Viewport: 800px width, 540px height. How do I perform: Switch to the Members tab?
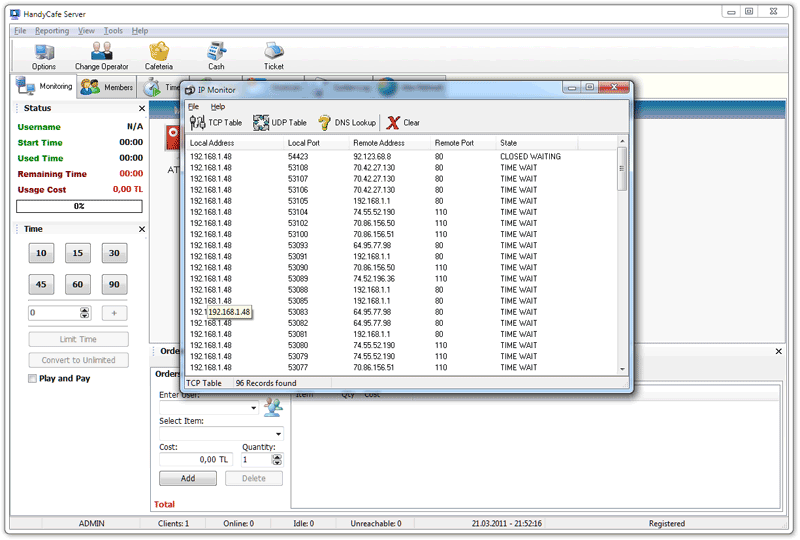(107, 87)
